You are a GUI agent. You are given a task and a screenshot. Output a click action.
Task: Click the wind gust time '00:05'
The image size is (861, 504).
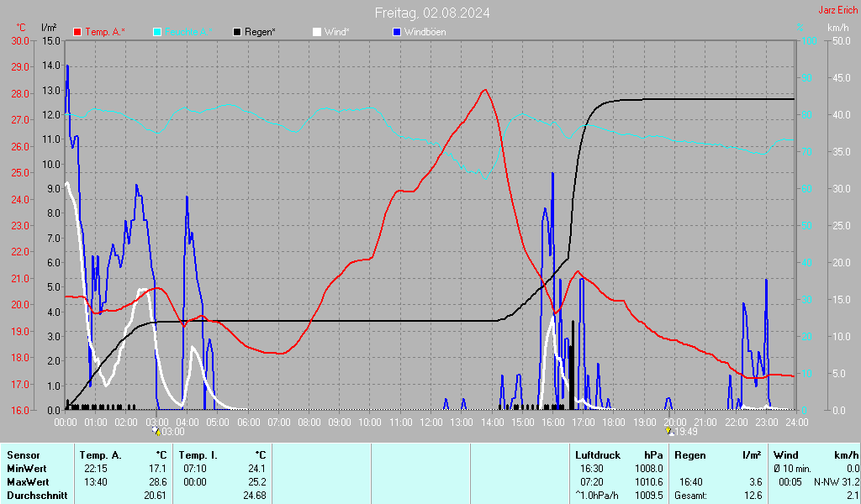click(x=790, y=482)
